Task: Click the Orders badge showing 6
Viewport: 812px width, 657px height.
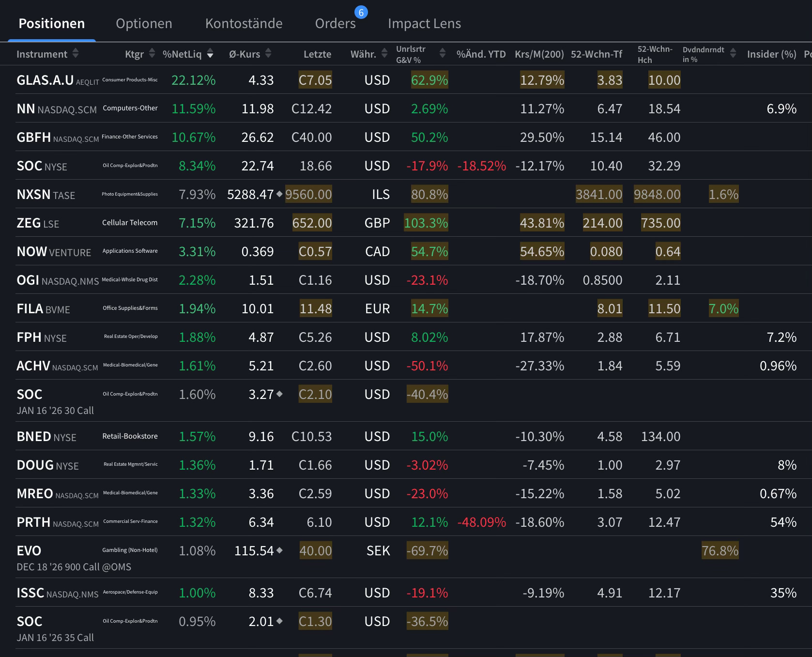Action: [x=361, y=13]
